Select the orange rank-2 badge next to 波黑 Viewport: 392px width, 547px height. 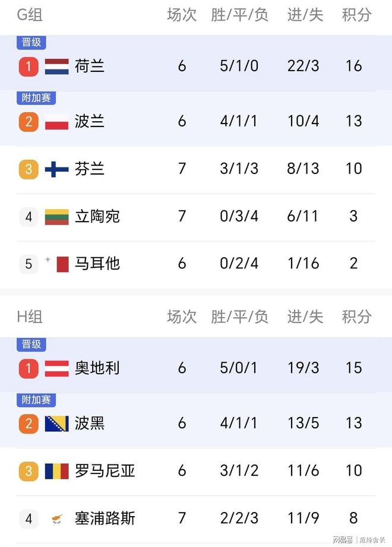[x=29, y=423]
